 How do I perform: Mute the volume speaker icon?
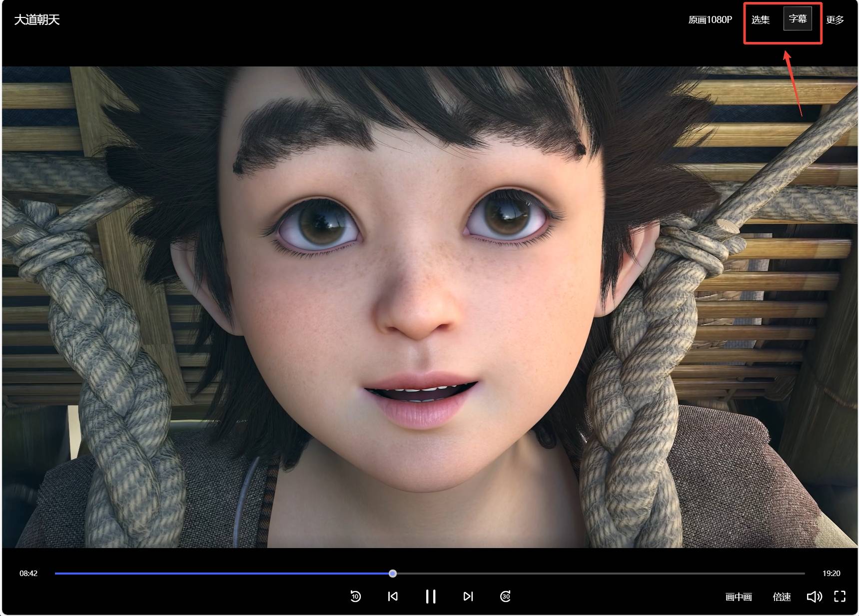815,597
